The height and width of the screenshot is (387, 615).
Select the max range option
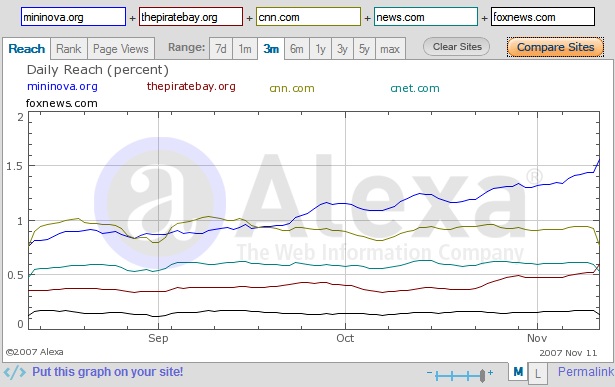pos(390,49)
